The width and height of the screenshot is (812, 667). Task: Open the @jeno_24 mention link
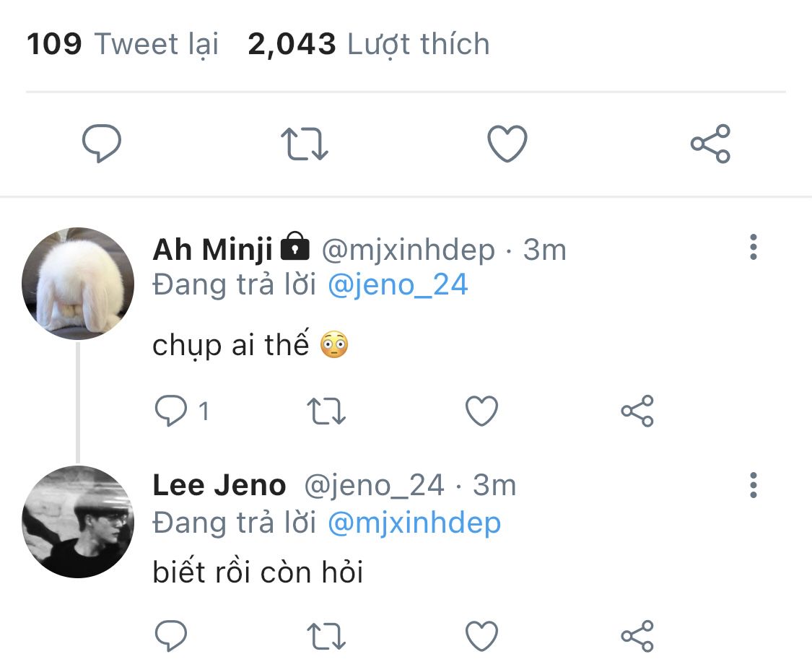tap(398, 285)
